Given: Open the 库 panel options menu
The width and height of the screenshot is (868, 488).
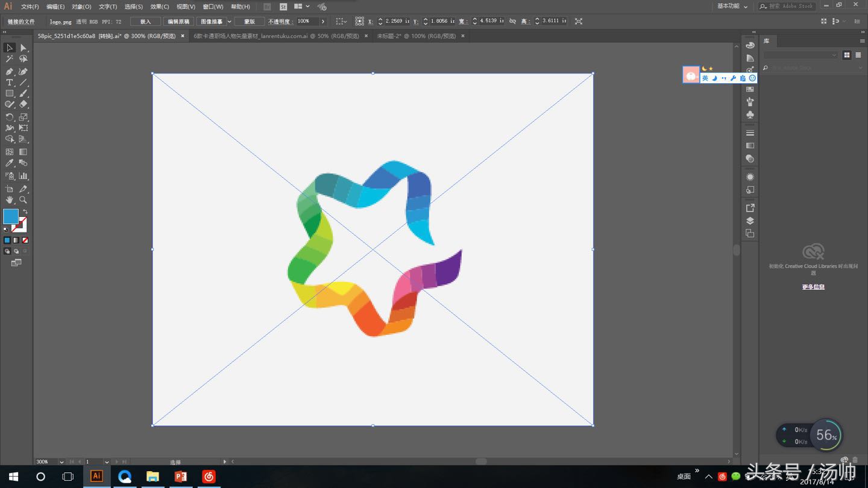Looking at the screenshot, I should pyautogui.click(x=863, y=41).
